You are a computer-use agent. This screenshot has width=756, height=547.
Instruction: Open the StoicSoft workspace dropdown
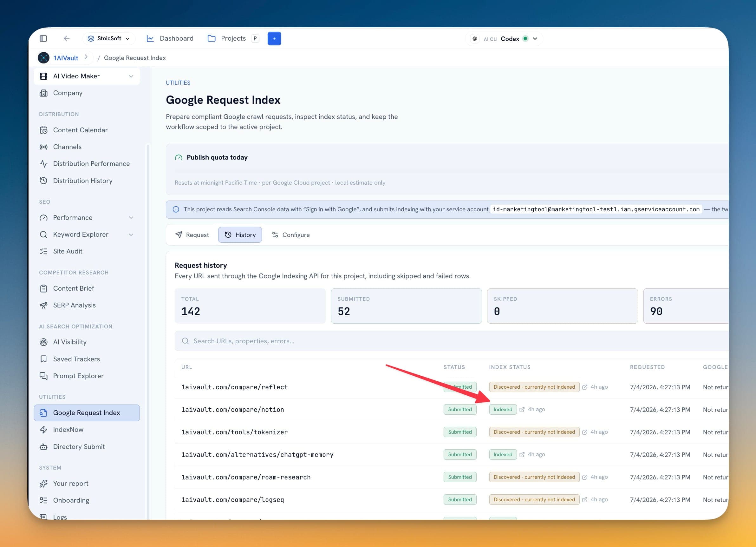click(x=109, y=38)
